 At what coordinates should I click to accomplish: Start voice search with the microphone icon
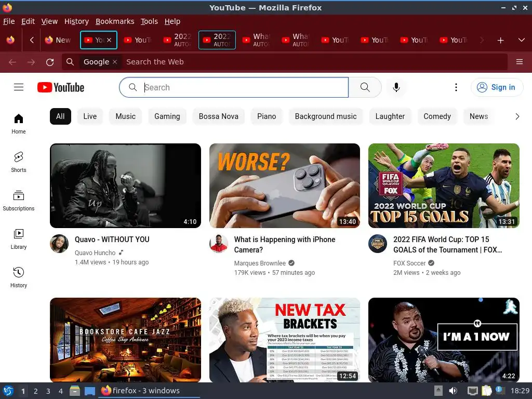click(396, 87)
